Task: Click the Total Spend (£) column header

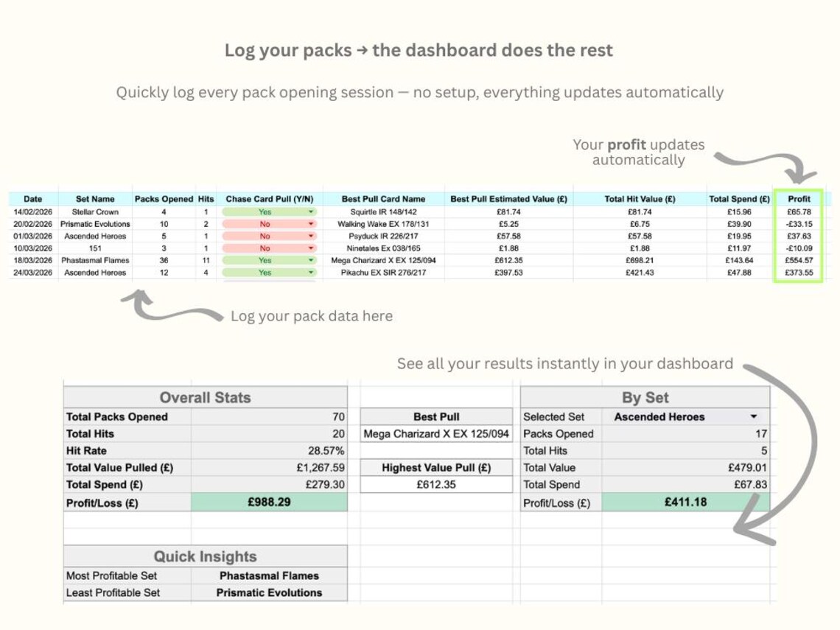Action: (x=739, y=199)
